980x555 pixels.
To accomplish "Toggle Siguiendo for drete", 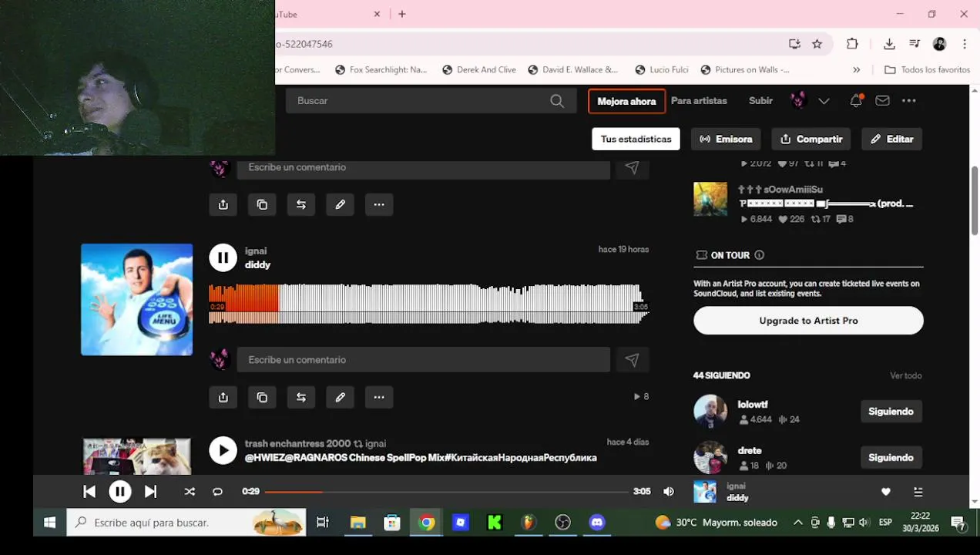I will tap(891, 458).
